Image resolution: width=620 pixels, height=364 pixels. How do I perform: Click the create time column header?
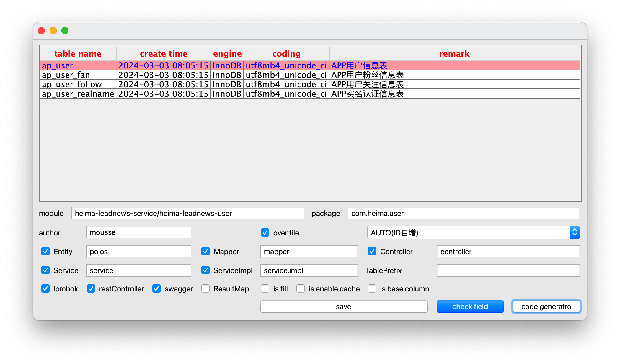(164, 53)
